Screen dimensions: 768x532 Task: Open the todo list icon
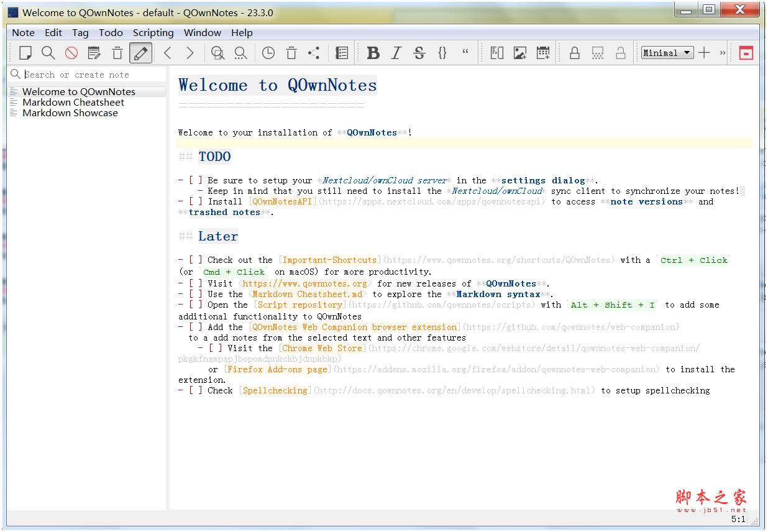(x=341, y=53)
